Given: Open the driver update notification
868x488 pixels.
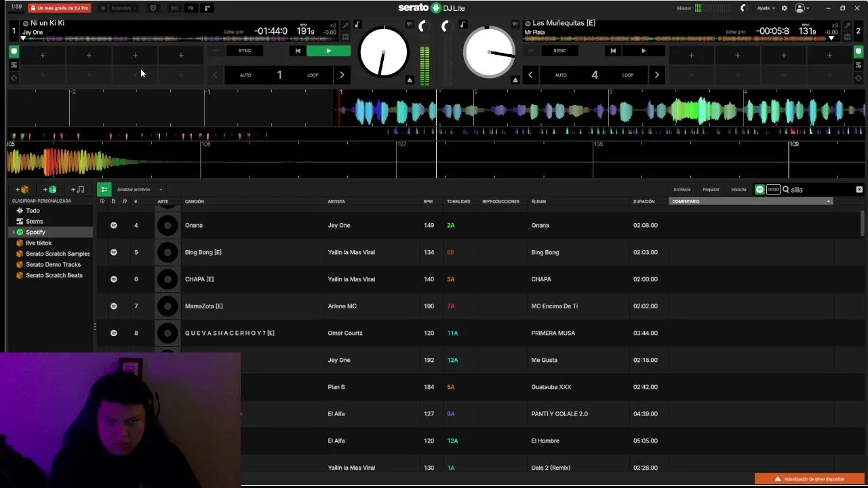Looking at the screenshot, I should [810, 479].
